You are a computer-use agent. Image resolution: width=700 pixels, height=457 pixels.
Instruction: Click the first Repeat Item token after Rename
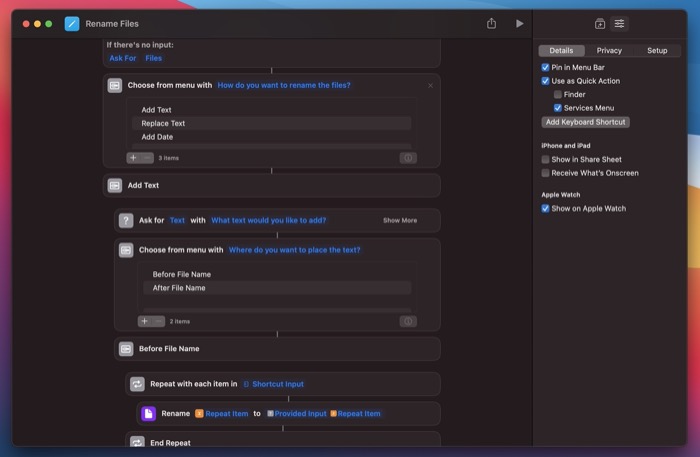coord(222,413)
